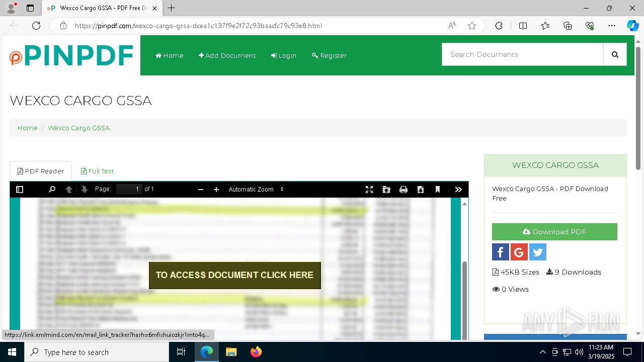
Task: Click the WEXCO CARGO GSSA sidebar heading
Action: click(555, 165)
